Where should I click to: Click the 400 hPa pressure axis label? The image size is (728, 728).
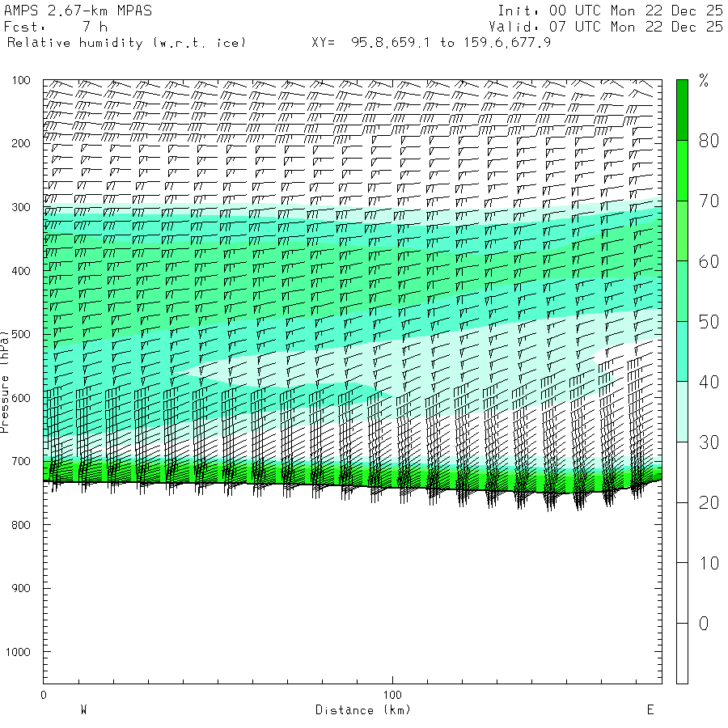(x=21, y=271)
